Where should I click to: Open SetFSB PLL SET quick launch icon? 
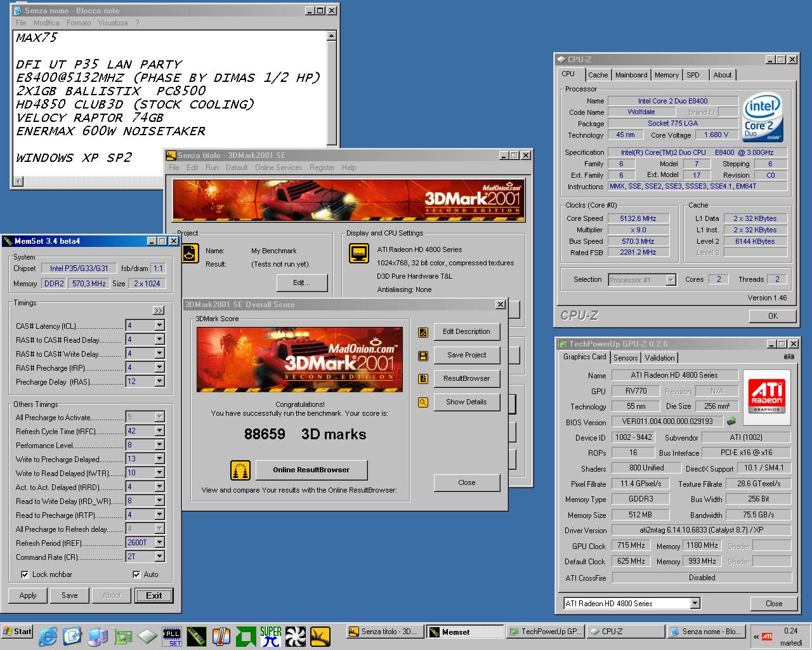[172, 636]
